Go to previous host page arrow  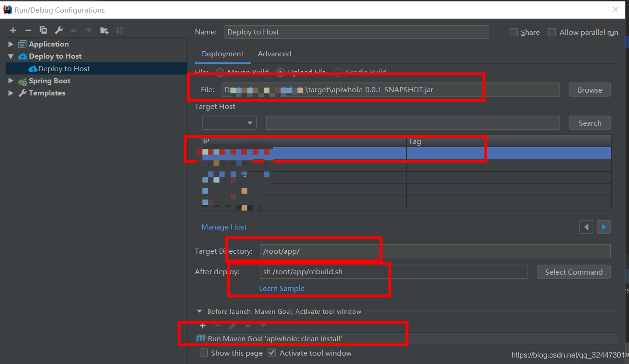pos(586,227)
